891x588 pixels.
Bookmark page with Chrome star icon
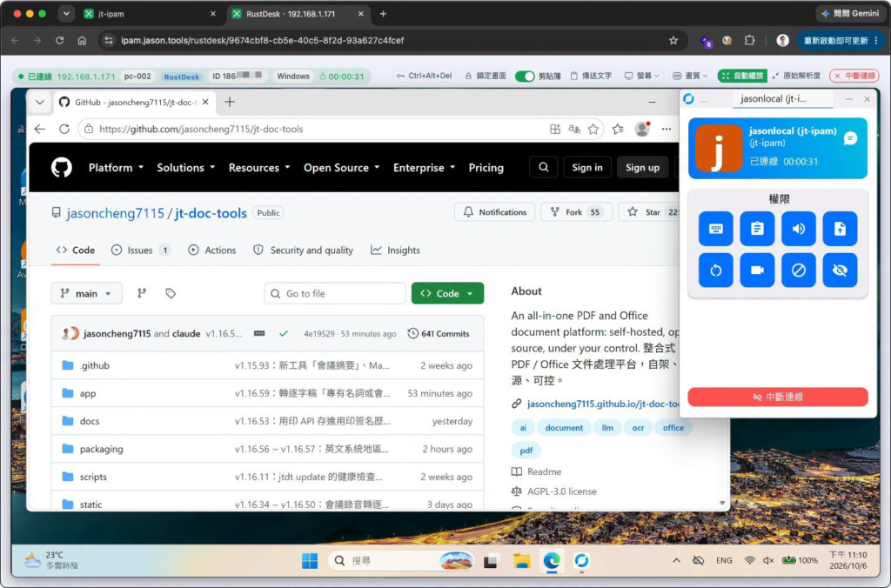point(673,40)
